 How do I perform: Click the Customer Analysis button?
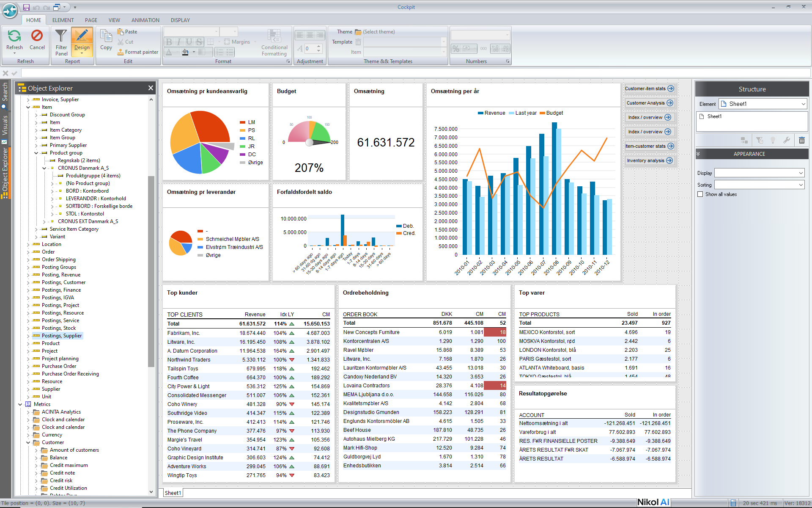pyautogui.click(x=650, y=103)
